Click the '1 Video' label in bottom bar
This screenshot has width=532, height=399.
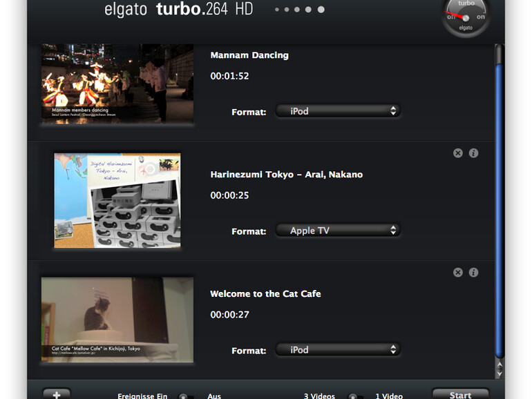click(x=389, y=396)
